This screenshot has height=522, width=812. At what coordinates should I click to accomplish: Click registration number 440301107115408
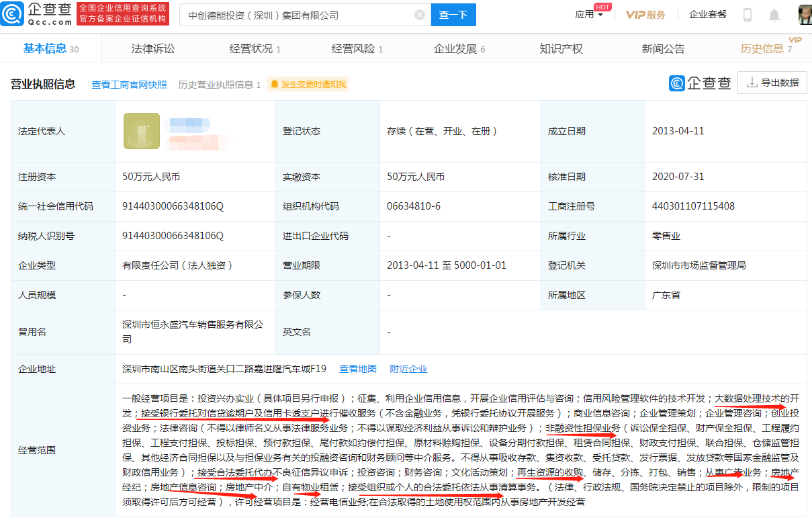click(x=694, y=206)
